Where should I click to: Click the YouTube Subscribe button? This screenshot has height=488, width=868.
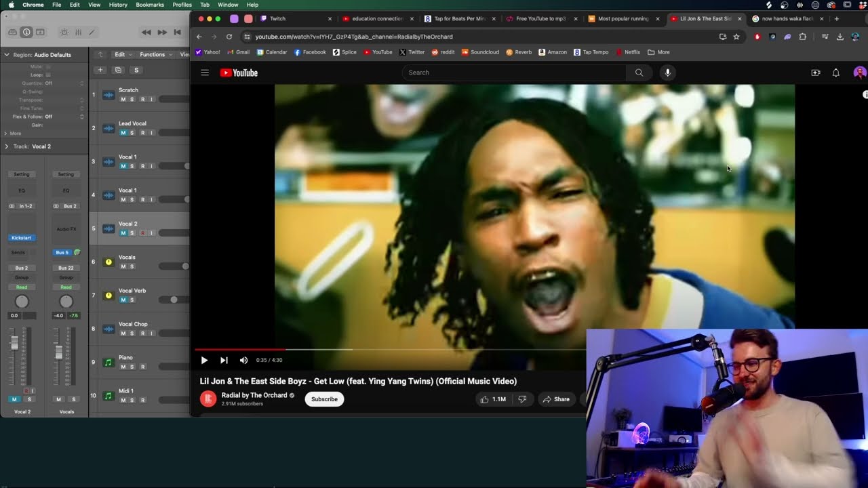(x=324, y=399)
